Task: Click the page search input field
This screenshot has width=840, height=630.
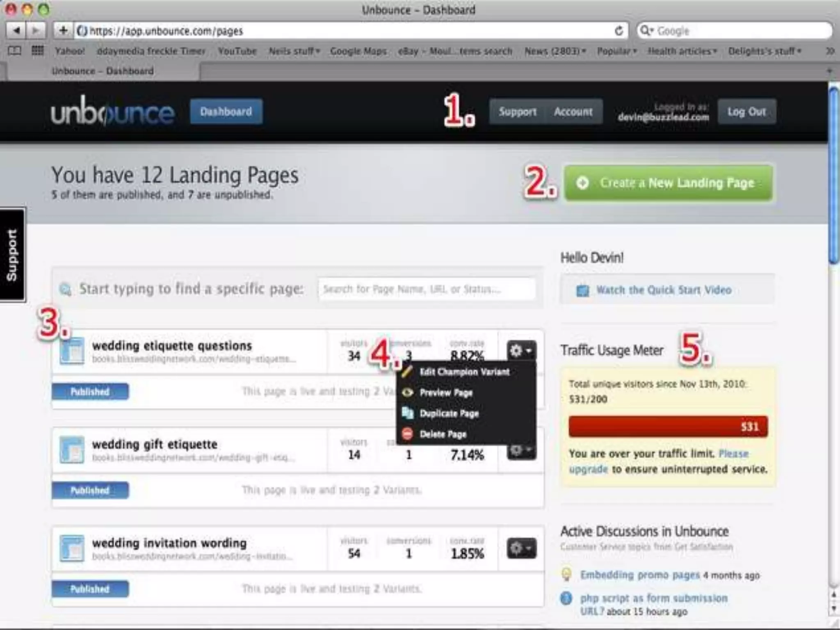Action: [427, 289]
